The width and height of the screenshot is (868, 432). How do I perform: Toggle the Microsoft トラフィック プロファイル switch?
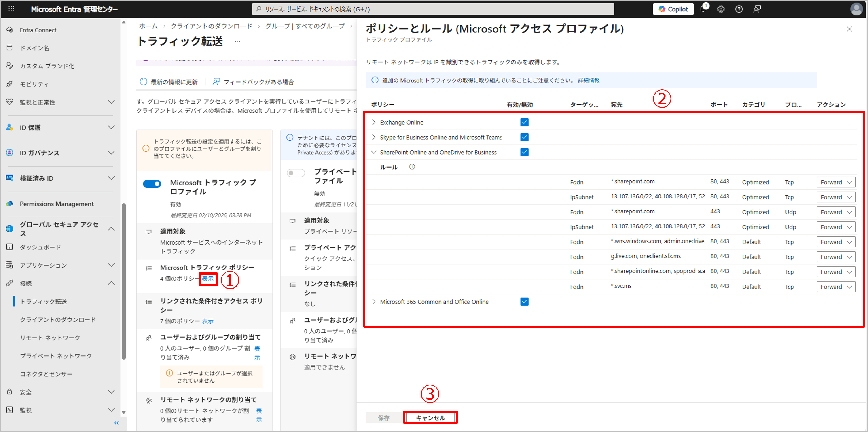click(152, 184)
